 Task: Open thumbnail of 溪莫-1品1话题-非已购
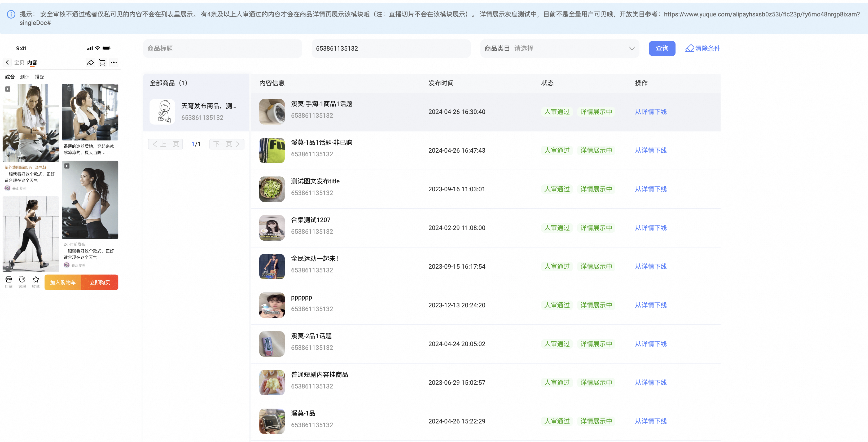[272, 150]
